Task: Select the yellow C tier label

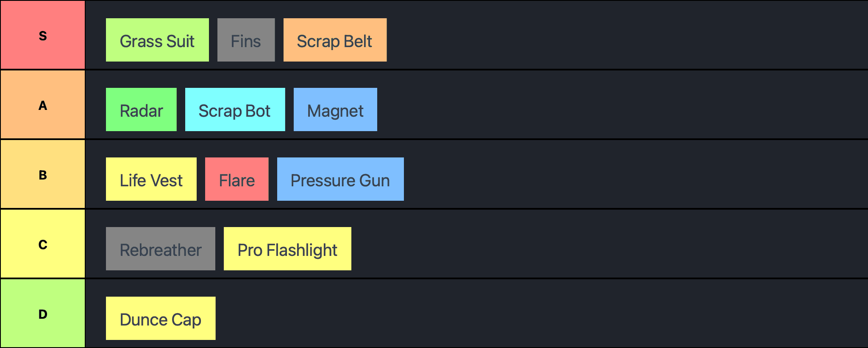Action: (x=43, y=244)
